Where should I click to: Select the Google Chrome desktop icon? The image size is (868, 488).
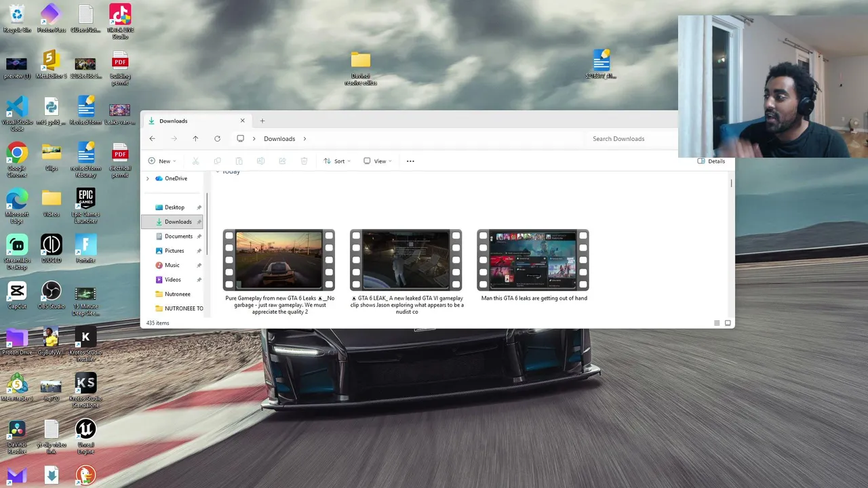17,159
